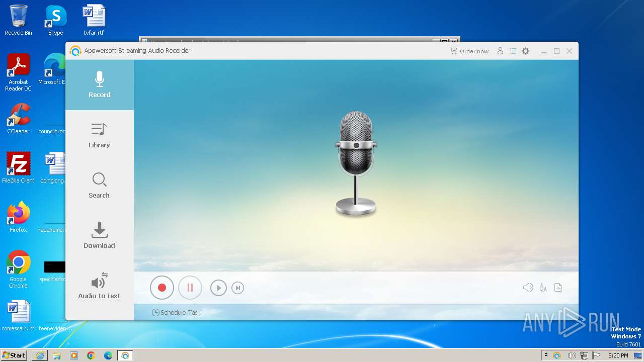Open Edge from taskbar
Viewport: 644px width, 362px height.
pos(108,355)
